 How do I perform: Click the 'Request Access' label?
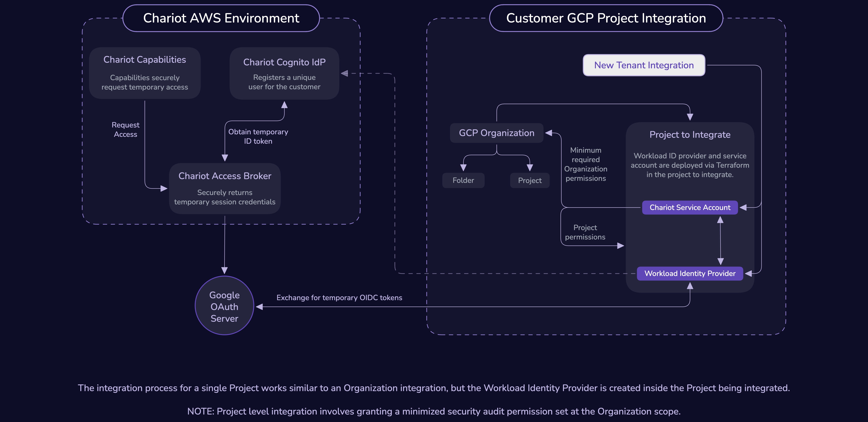(125, 129)
